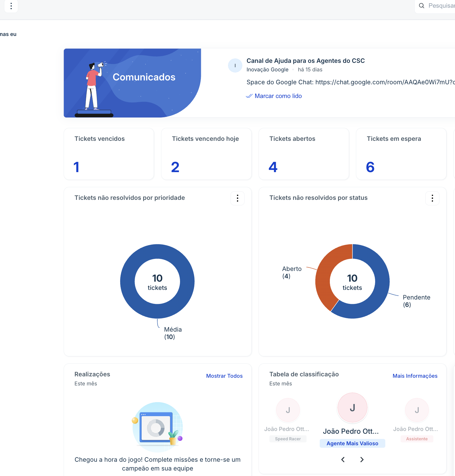This screenshot has height=476, width=455.
Task: Select the Média priority donut ring
Action: point(128,281)
